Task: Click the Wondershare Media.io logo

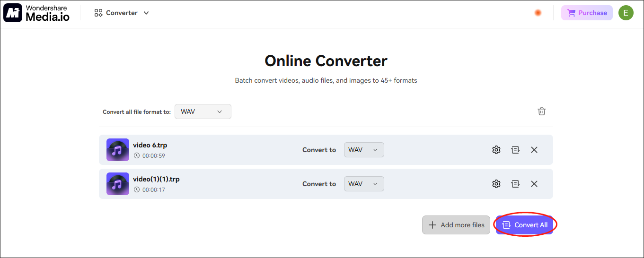Action: tap(36, 13)
